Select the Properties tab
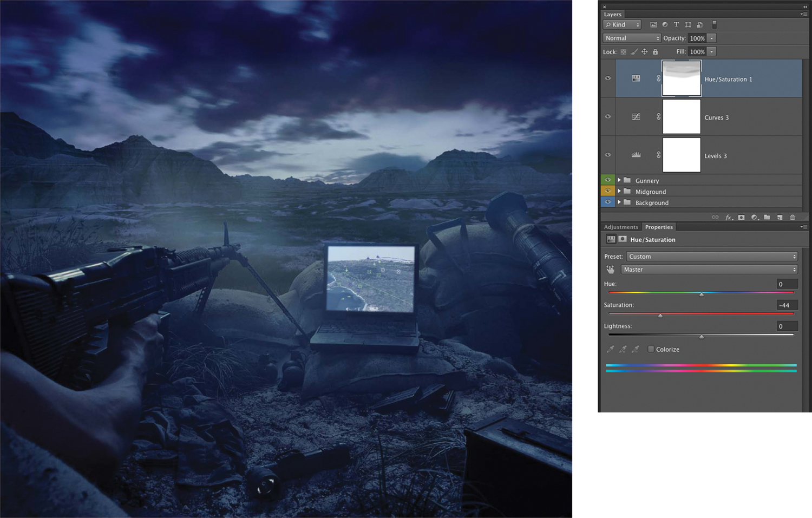This screenshot has height=518, width=812. (x=659, y=227)
